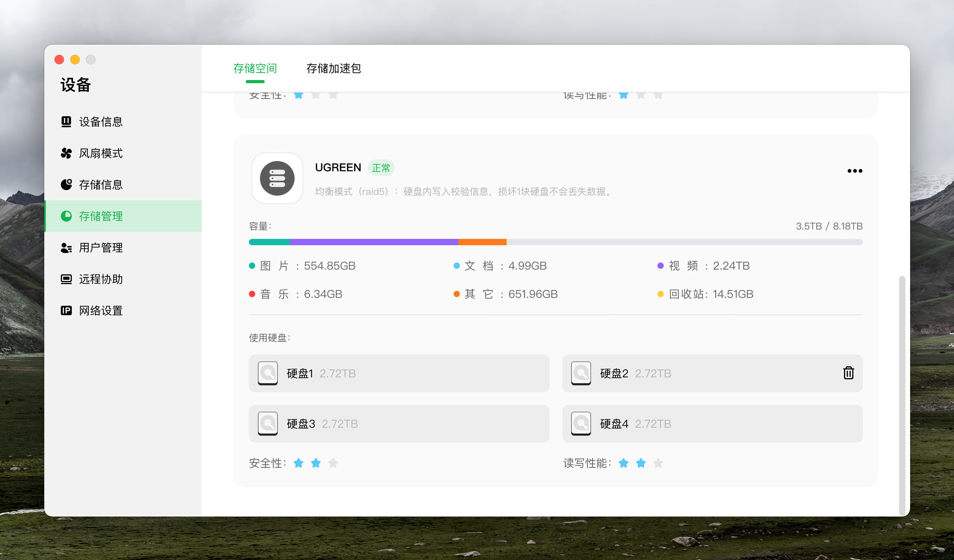Click the 视频 legend dot
Viewport: 954px width, 560px height.
660,266
